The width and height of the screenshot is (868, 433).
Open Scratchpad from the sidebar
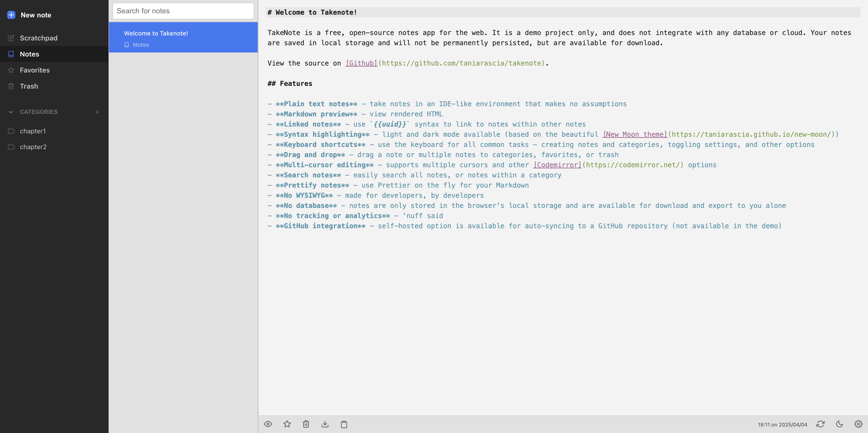[54, 38]
